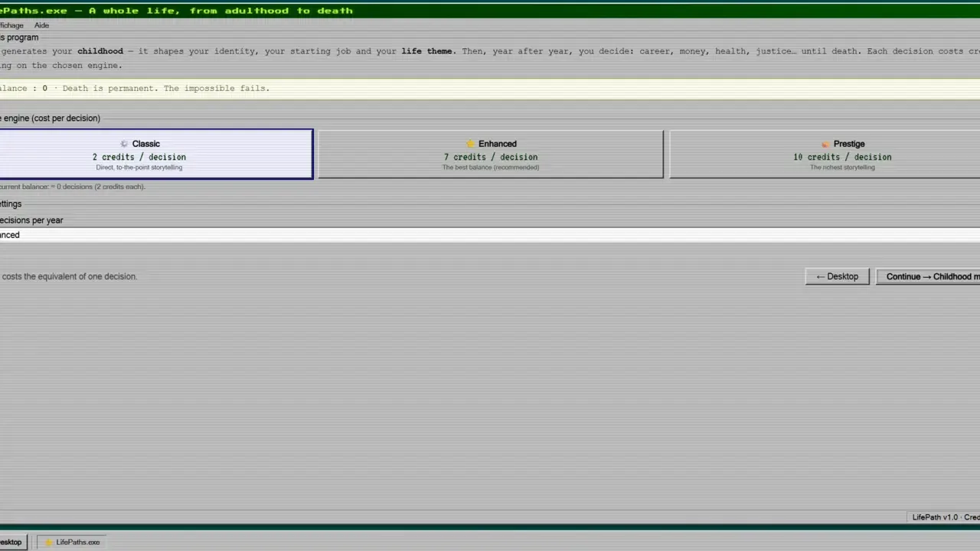Screen dimensions: 980x551
Task: Click the '10 credits / decision' price label
Action: click(x=842, y=157)
